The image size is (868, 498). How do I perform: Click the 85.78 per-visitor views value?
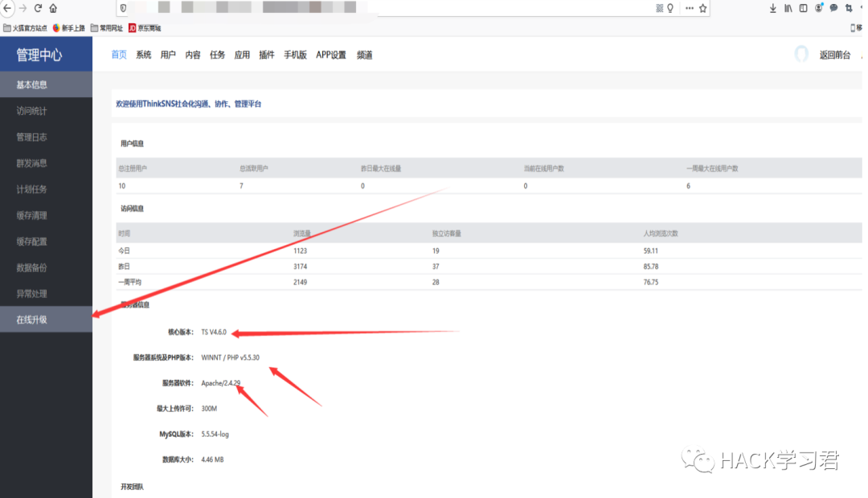coord(651,266)
